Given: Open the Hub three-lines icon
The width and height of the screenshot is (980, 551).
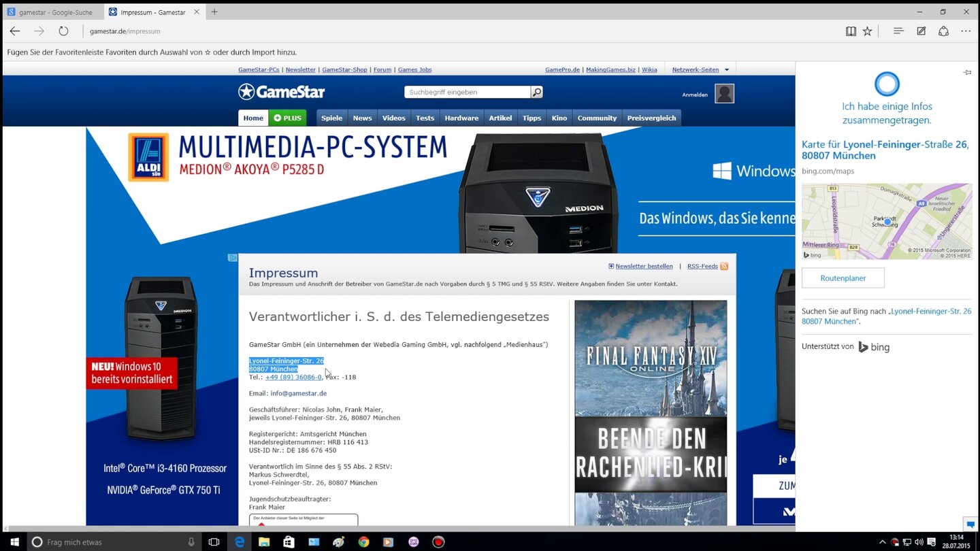Looking at the screenshot, I should coord(898,31).
